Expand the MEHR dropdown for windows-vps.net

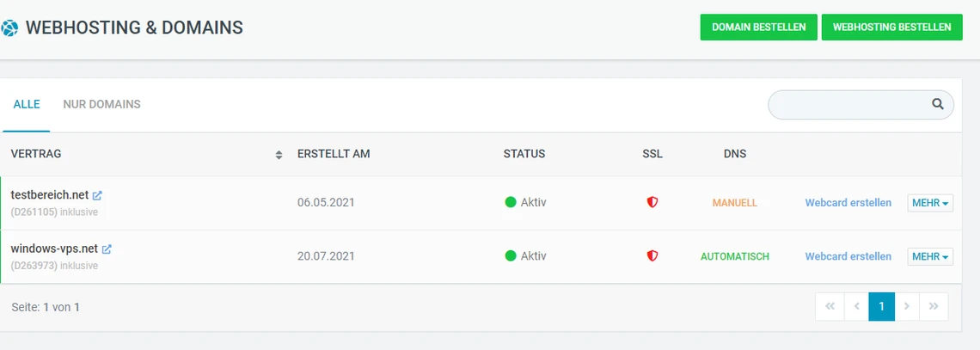coord(930,256)
